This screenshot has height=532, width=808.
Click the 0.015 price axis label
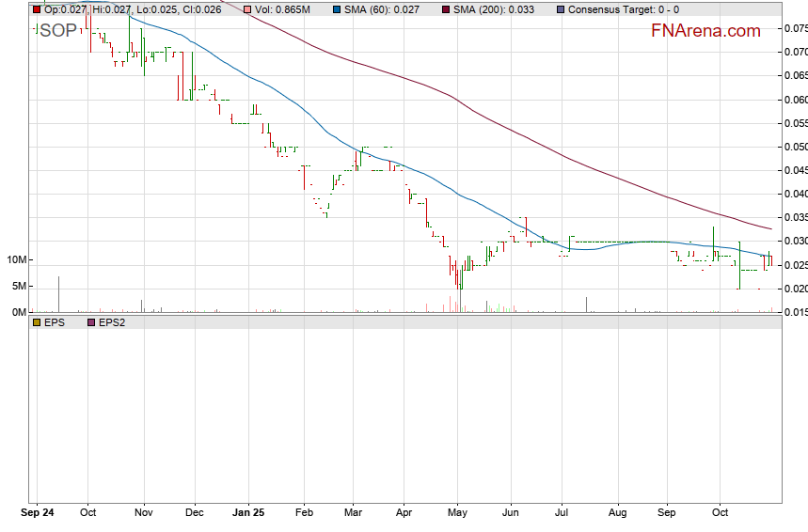[795, 312]
